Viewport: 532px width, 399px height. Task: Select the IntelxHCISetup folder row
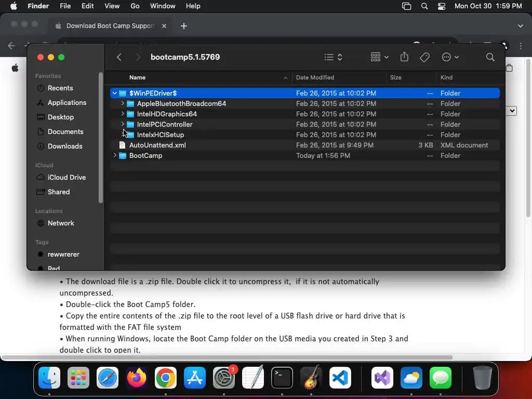coord(304,135)
